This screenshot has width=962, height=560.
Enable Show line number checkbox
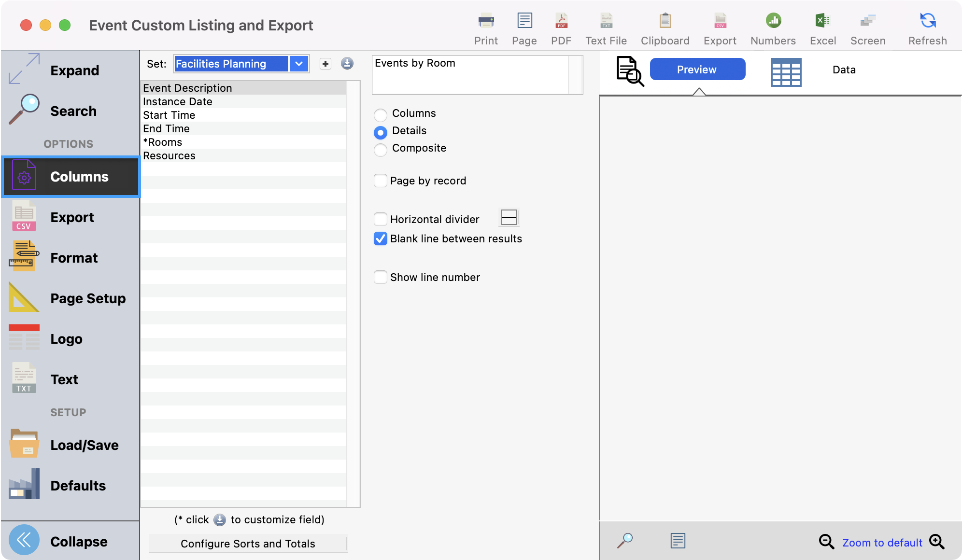[x=381, y=278]
